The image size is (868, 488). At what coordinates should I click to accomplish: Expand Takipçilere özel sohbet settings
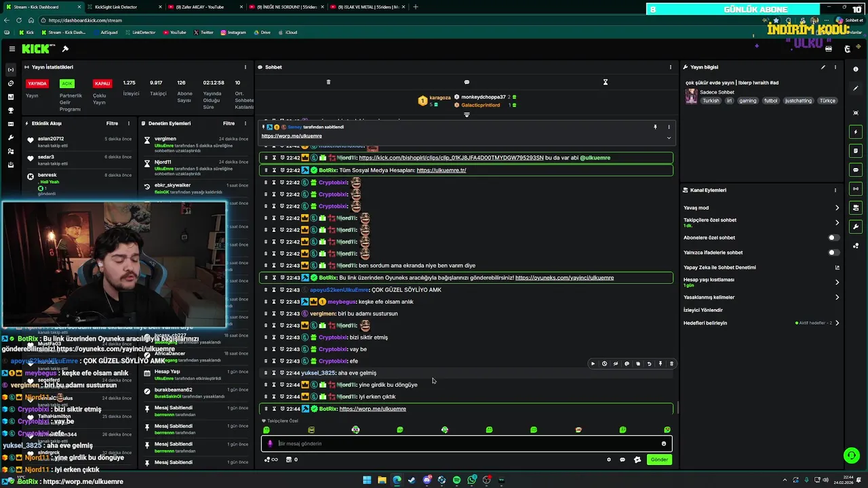pos(837,222)
